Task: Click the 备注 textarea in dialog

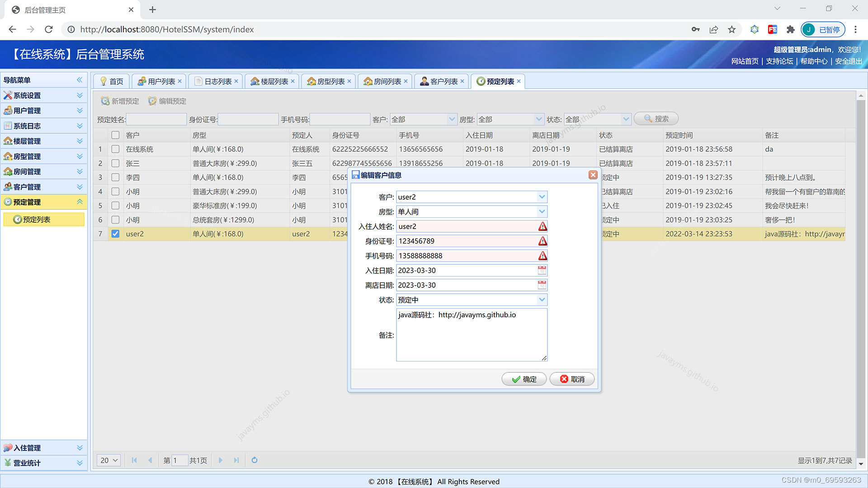Action: [472, 335]
